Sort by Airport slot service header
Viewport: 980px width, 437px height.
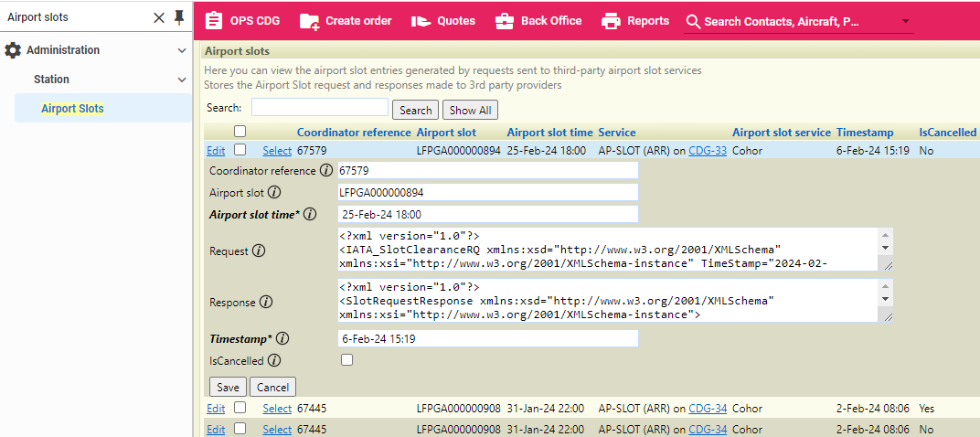(x=782, y=133)
